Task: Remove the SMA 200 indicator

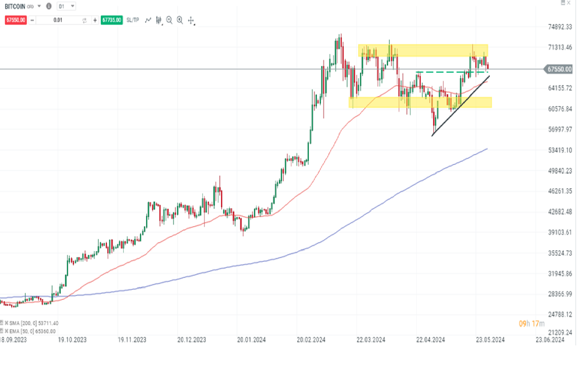Action: pyautogui.click(x=7, y=323)
